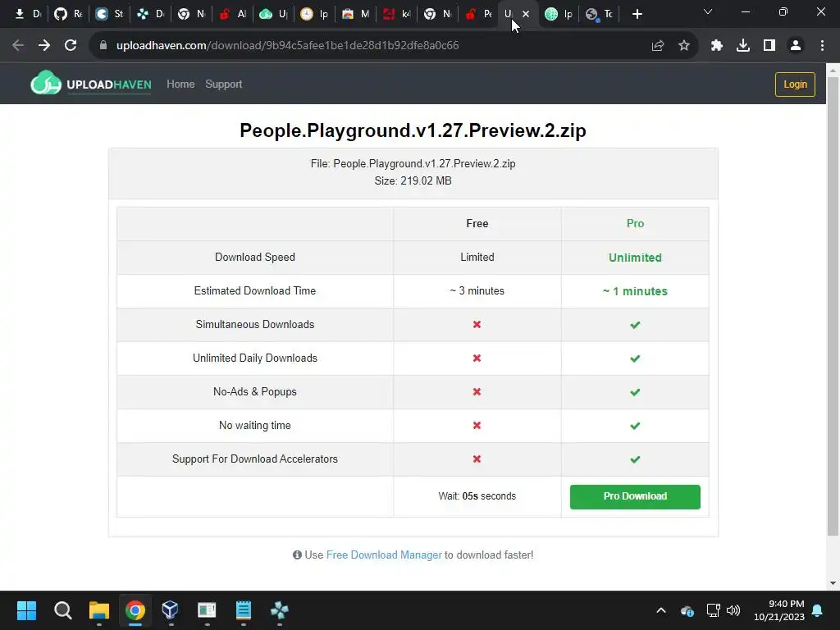The width and height of the screenshot is (840, 630).
Task: Click red X for No waiting time
Action: coord(477,426)
